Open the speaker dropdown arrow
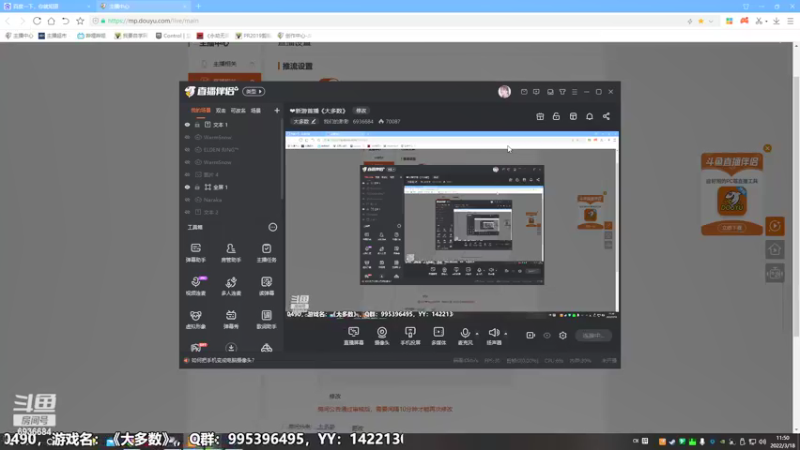 tap(506, 334)
